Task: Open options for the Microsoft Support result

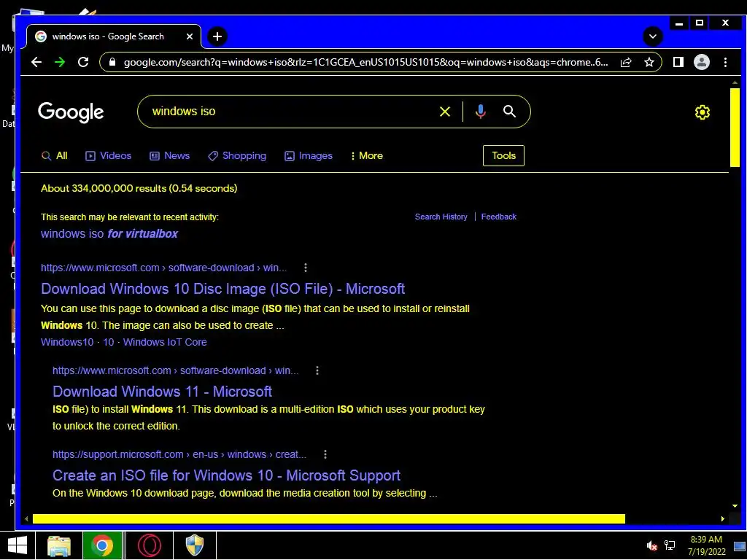Action: [325, 454]
